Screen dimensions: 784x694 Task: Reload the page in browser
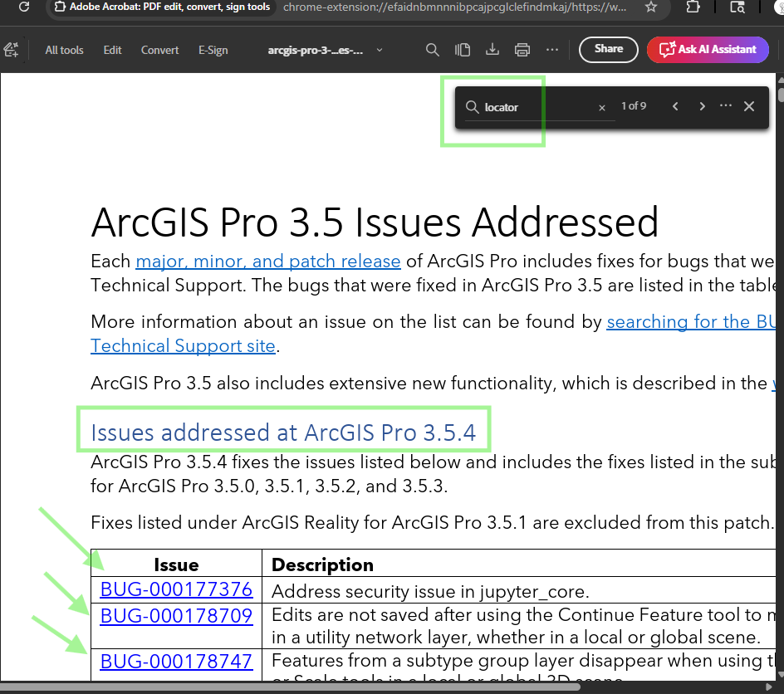24,7
